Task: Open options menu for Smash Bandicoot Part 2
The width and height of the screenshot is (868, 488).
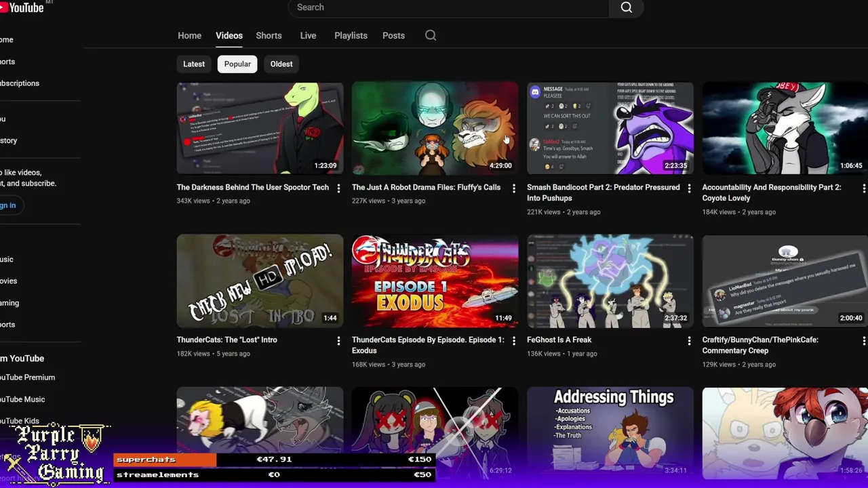Action: pos(689,188)
